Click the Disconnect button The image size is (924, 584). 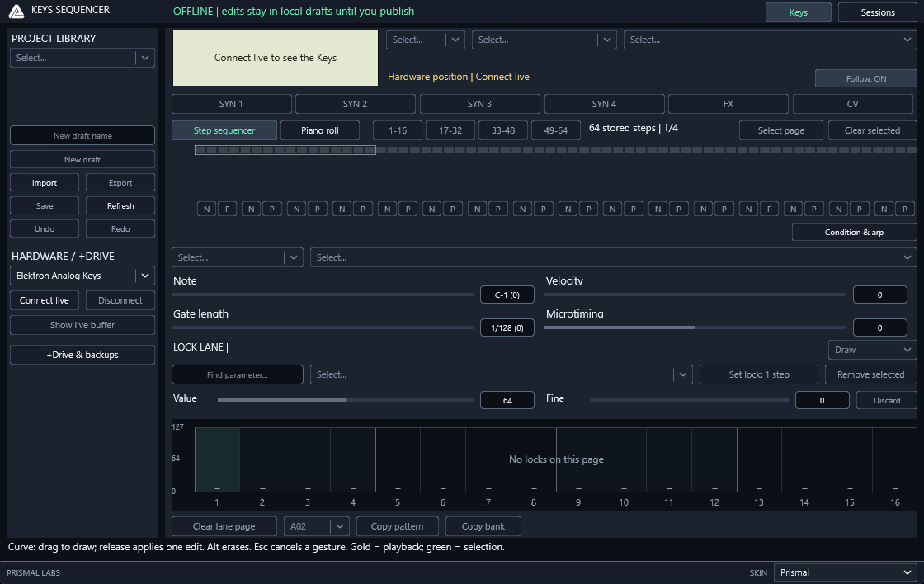click(x=120, y=300)
